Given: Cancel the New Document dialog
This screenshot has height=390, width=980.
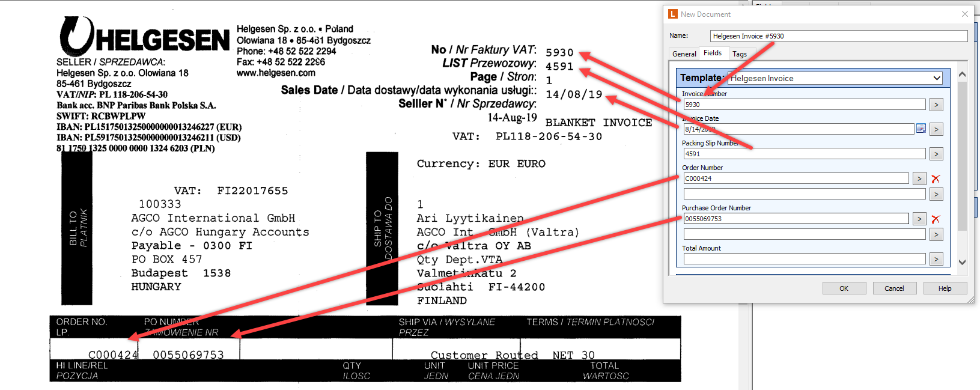Looking at the screenshot, I should click(x=894, y=288).
